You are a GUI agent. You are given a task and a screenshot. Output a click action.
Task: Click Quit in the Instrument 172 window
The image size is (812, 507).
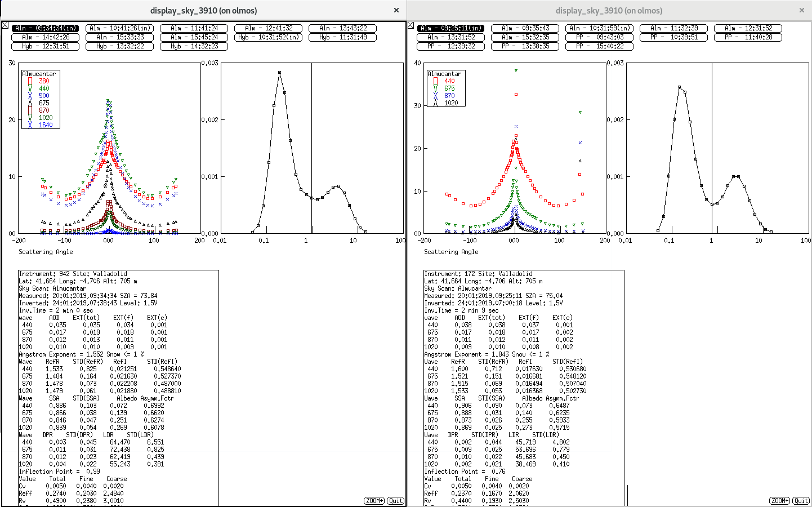801,501
